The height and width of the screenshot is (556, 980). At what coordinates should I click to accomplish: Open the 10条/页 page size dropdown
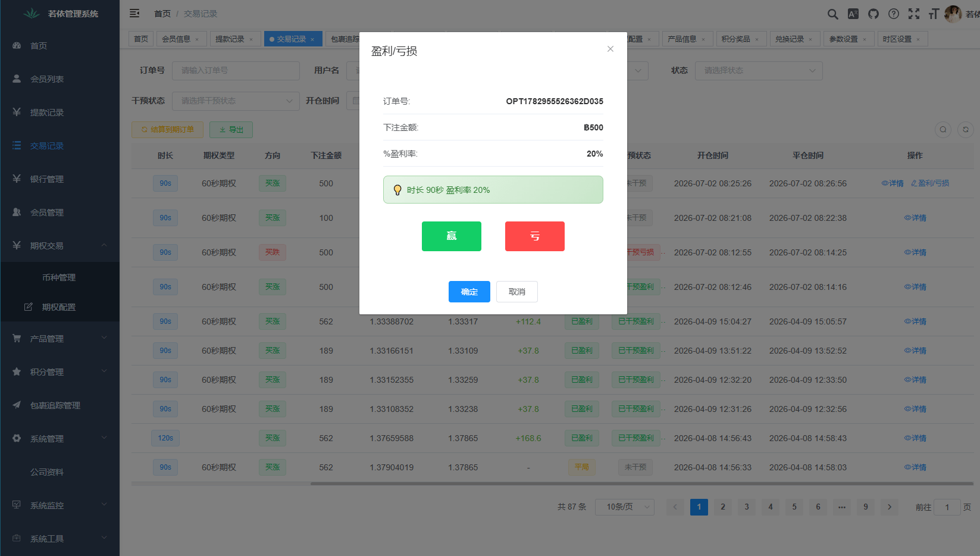tap(624, 507)
